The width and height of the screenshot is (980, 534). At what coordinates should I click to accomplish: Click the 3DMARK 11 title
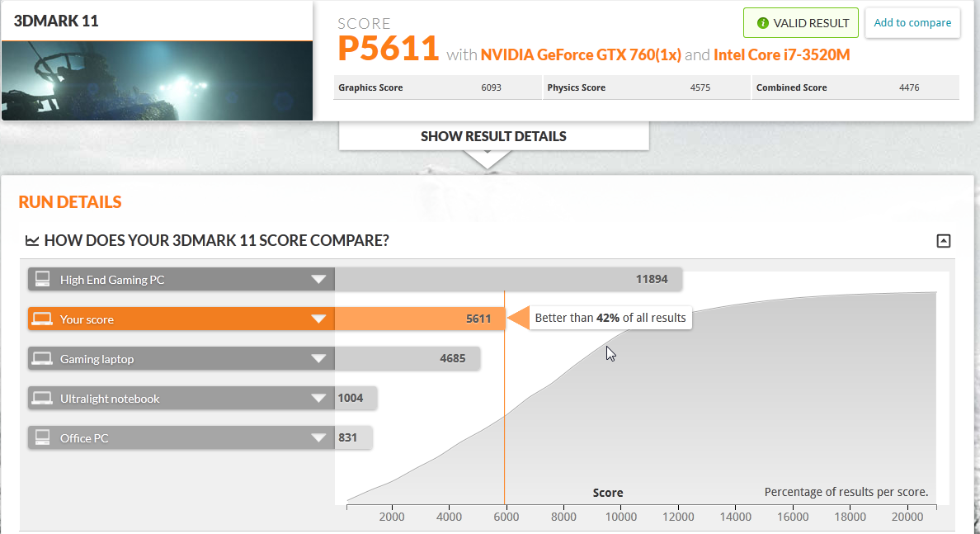tap(56, 21)
